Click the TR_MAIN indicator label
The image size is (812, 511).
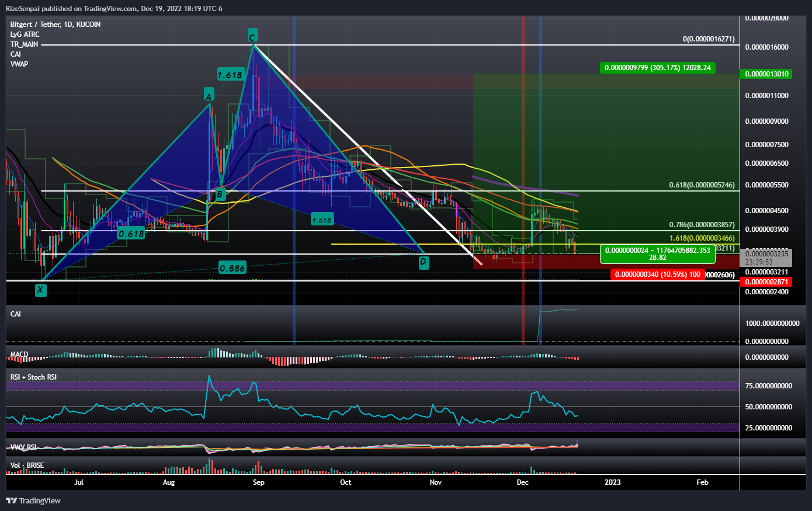(24, 44)
